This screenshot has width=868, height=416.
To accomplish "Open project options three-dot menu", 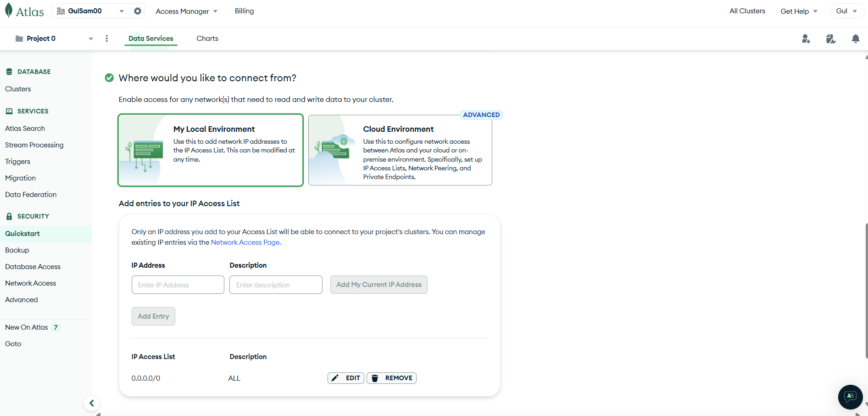I will click(x=107, y=39).
